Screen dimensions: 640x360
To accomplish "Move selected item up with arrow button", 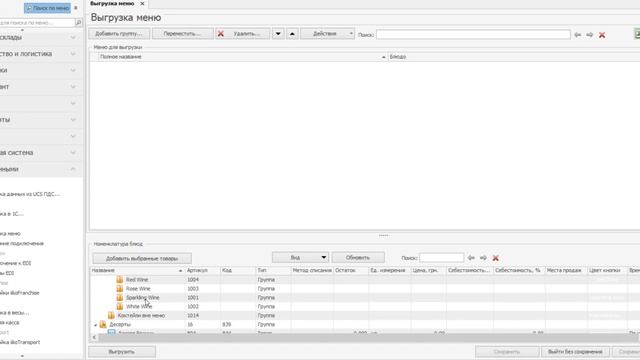I will pos(292,34).
